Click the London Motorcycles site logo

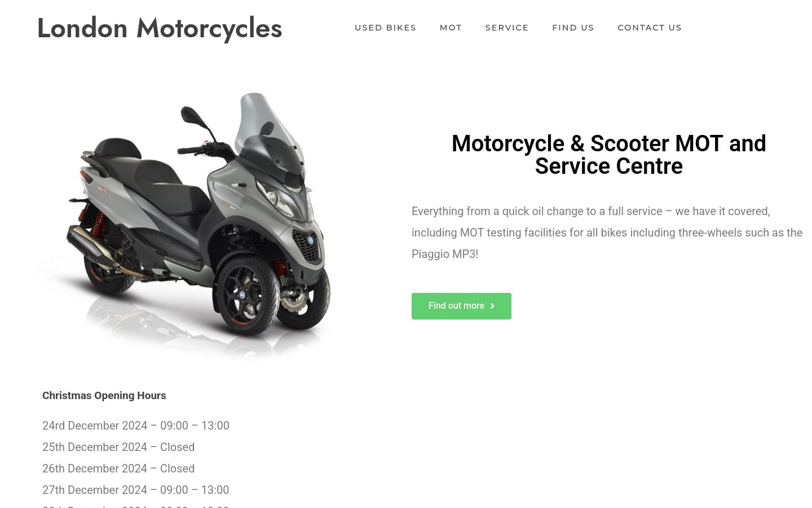click(160, 28)
